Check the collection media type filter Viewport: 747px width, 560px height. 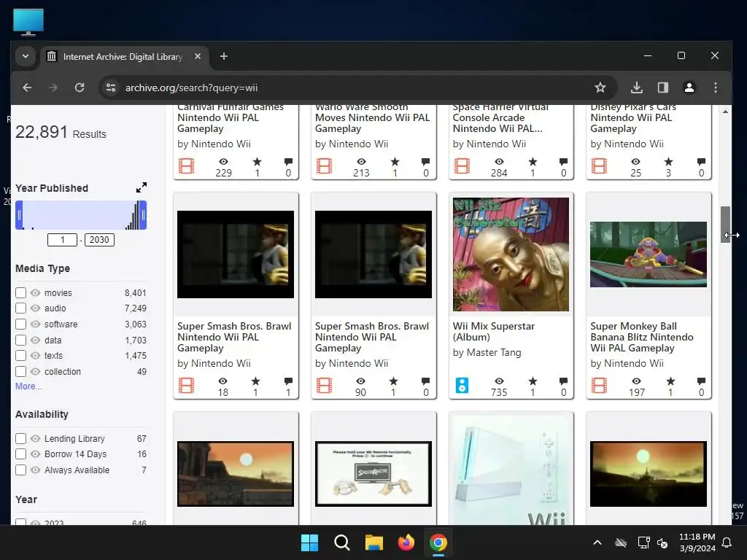[20, 371]
